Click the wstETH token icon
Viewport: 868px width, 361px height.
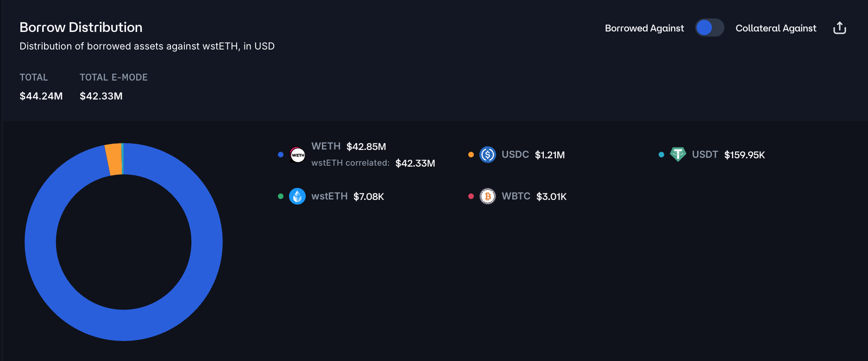coord(297,196)
